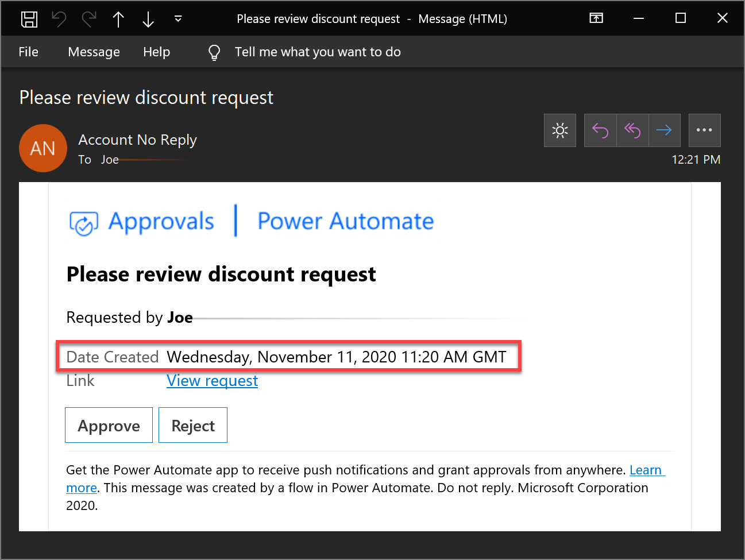
Task: Switch to the Message tab
Action: click(x=94, y=52)
